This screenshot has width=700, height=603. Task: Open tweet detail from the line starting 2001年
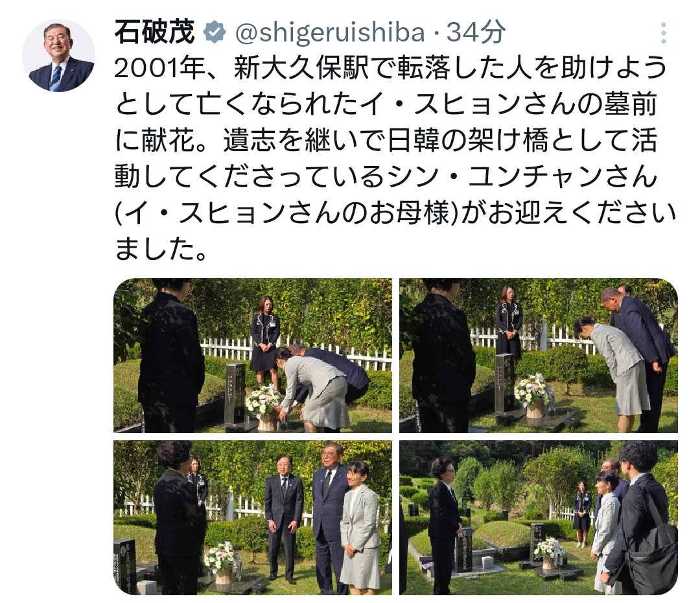391,68
